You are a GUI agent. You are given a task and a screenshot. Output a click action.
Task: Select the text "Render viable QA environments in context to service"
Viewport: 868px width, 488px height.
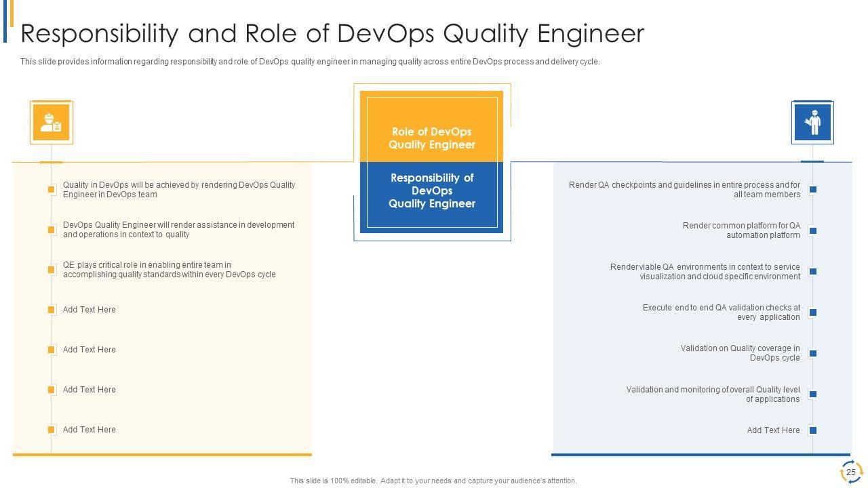pos(705,272)
